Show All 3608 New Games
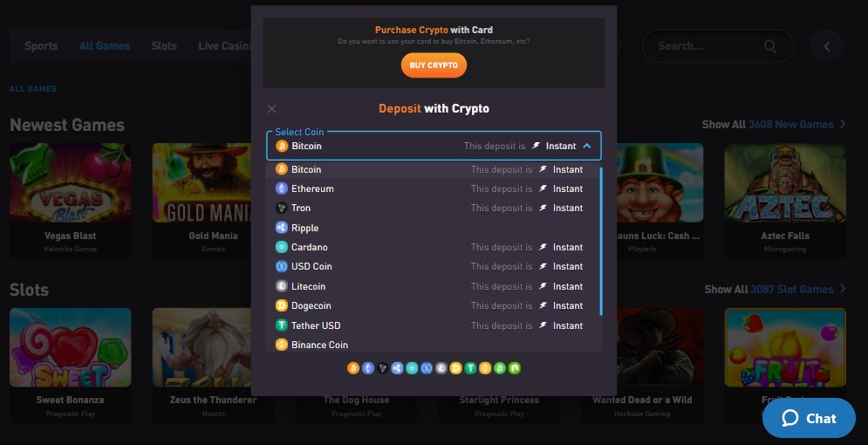Image resolution: width=868 pixels, height=445 pixels. [x=774, y=125]
